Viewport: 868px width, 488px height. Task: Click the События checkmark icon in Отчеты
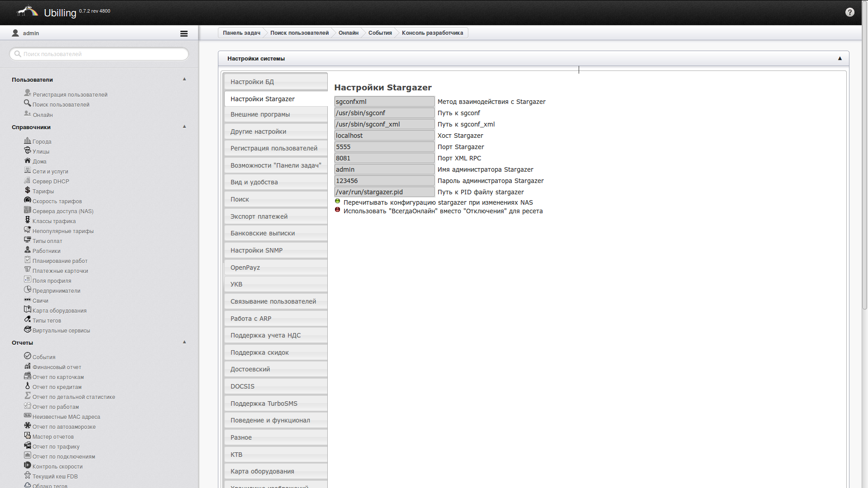pyautogui.click(x=28, y=356)
